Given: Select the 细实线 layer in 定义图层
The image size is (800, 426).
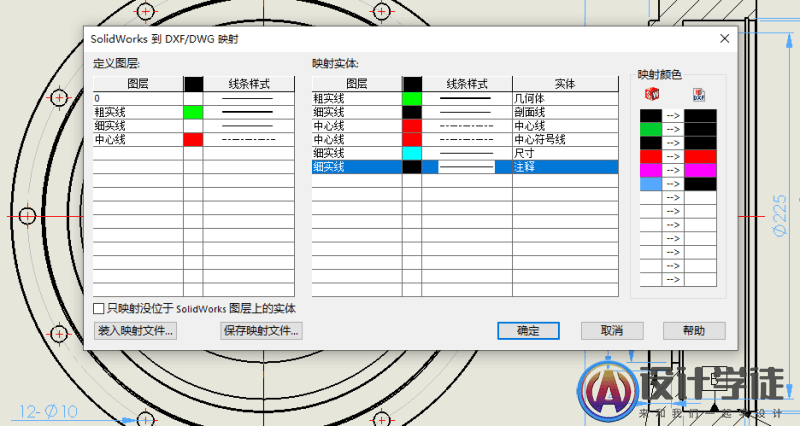Looking at the screenshot, I should 138,126.
